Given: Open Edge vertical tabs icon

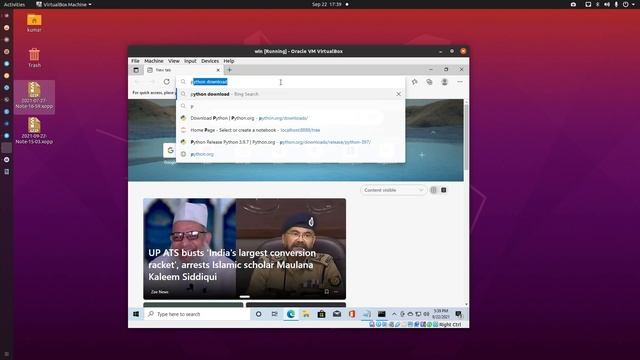Looking at the screenshot, I should tap(136, 70).
